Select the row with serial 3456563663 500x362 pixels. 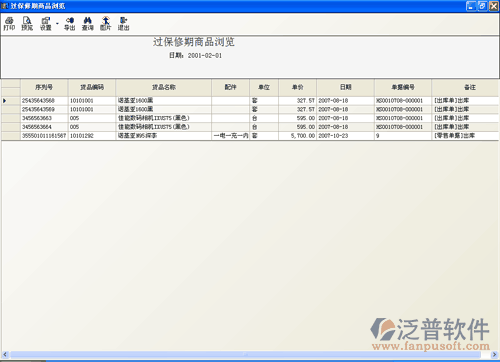click(250, 118)
